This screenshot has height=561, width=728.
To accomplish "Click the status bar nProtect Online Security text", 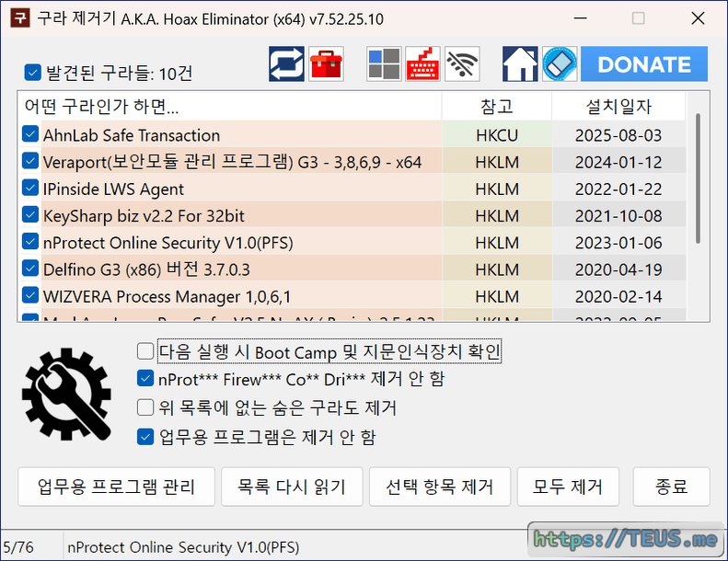I will pos(183,547).
